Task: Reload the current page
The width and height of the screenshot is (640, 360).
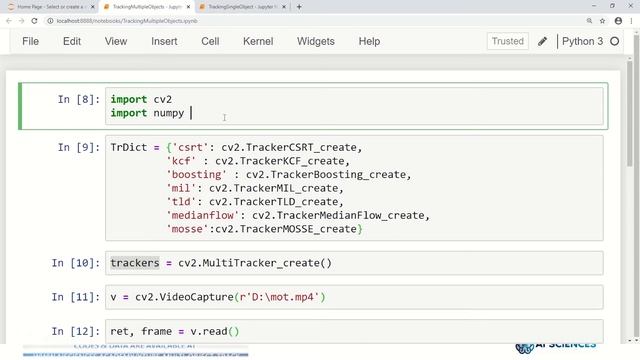Action: 34,21
